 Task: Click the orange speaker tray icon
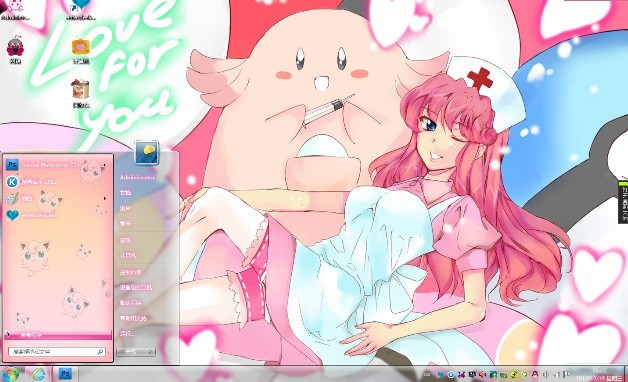click(482, 375)
